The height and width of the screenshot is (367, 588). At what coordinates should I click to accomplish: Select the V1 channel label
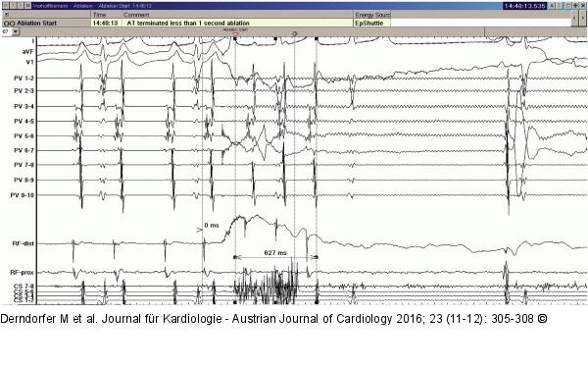click(30, 62)
